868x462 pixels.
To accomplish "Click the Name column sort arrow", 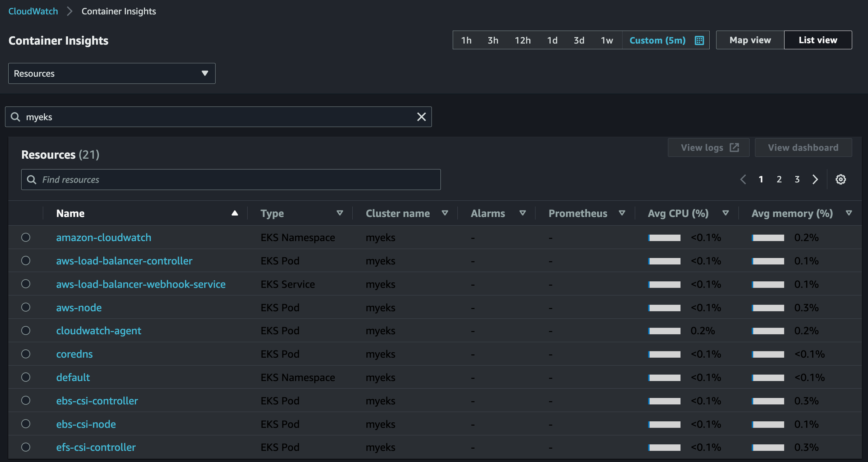I will (235, 213).
